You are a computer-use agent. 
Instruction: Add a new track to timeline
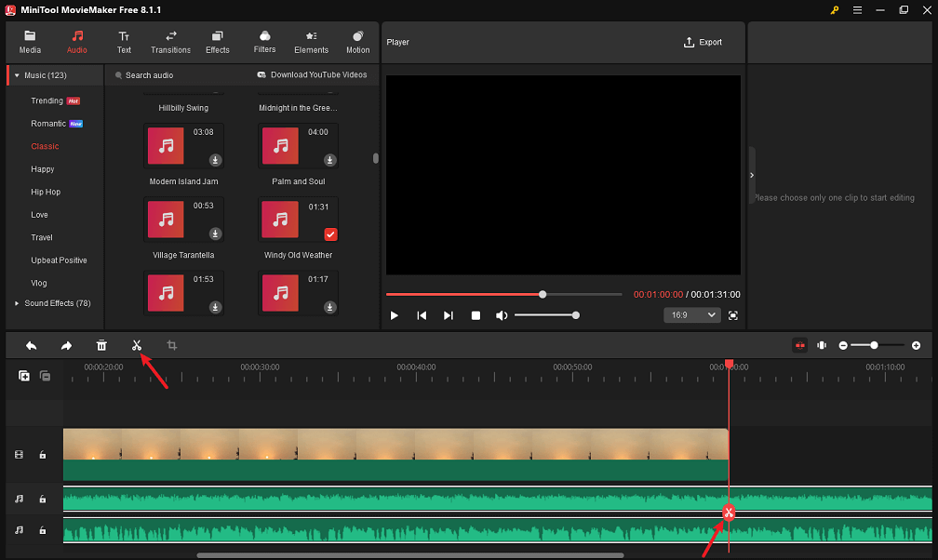click(x=24, y=376)
